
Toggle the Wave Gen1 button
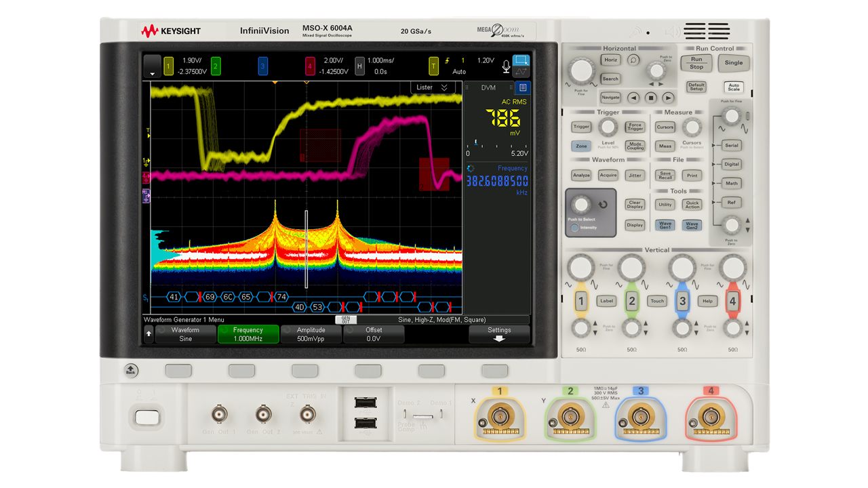(x=665, y=225)
